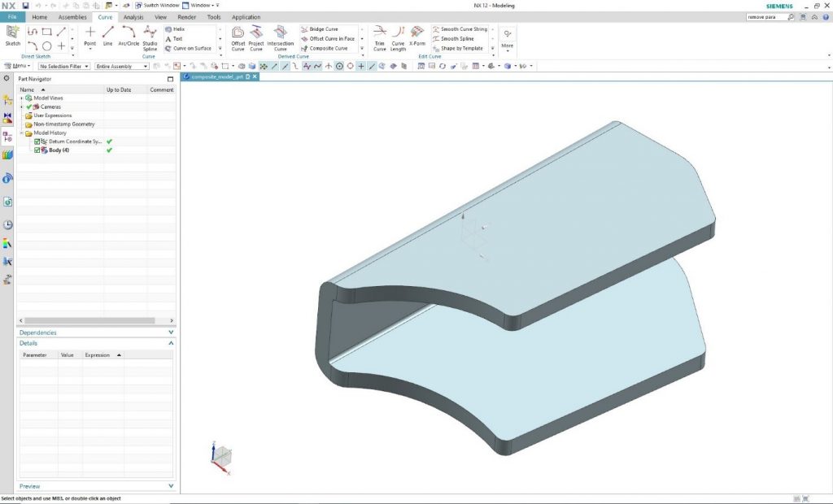Open the Entire Assembly scope dropdown
Image resolution: width=833 pixels, height=504 pixels.
point(121,66)
